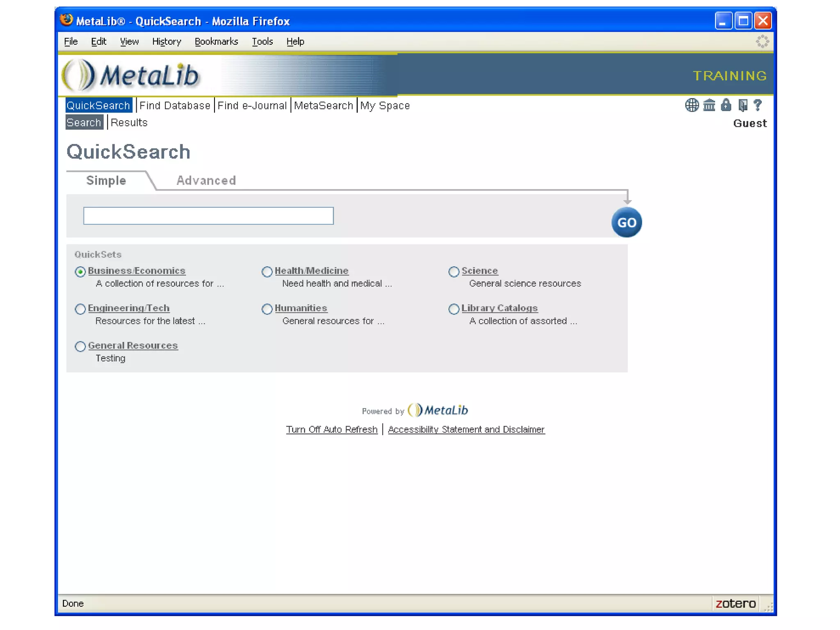
Task: Open the History menu
Action: pos(167,41)
